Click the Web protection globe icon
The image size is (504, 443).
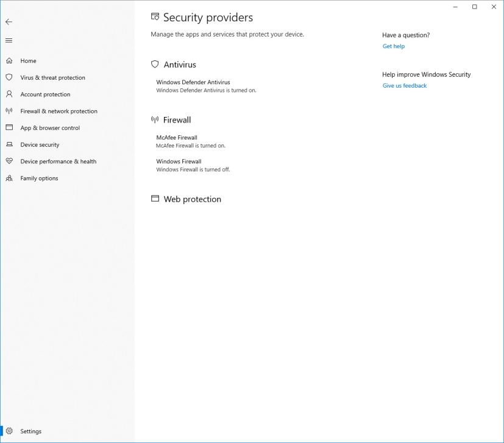155,198
